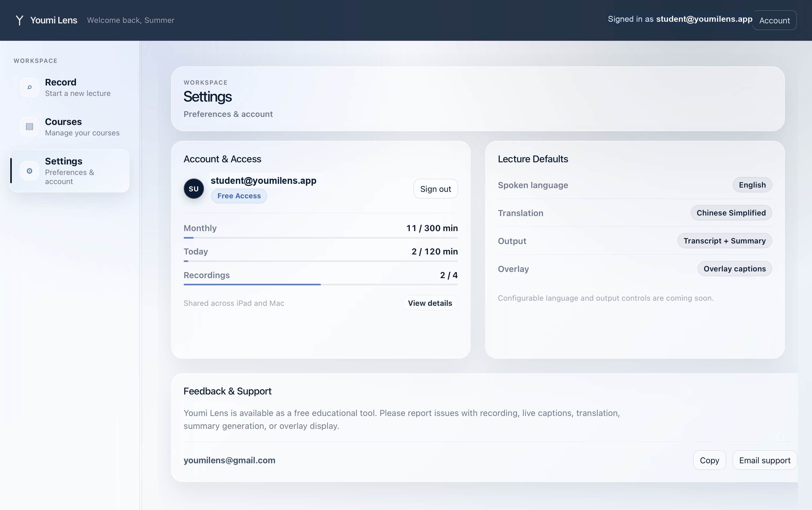This screenshot has width=812, height=510.
Task: Click the Youmi Lens Y logo icon
Action: (20, 20)
